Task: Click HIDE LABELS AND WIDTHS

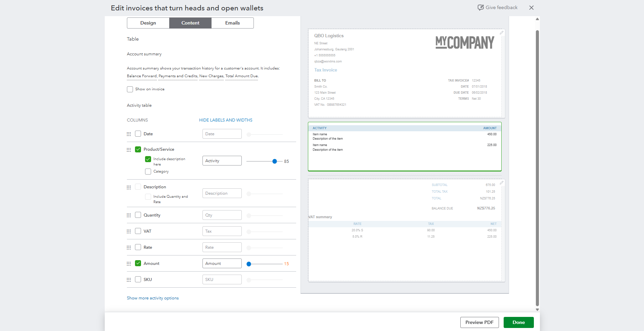Action: click(x=225, y=120)
